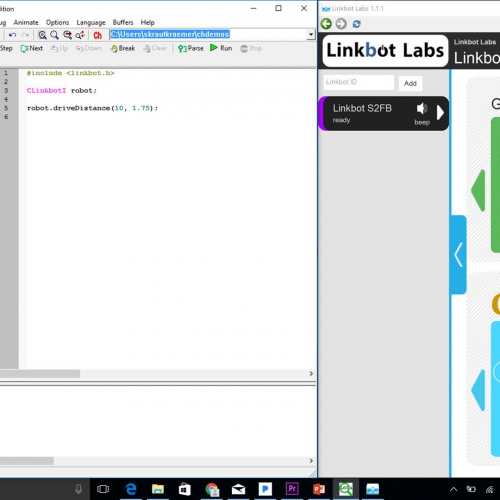Open the Animate menu
The width and height of the screenshot is (500, 500).
[x=26, y=22]
